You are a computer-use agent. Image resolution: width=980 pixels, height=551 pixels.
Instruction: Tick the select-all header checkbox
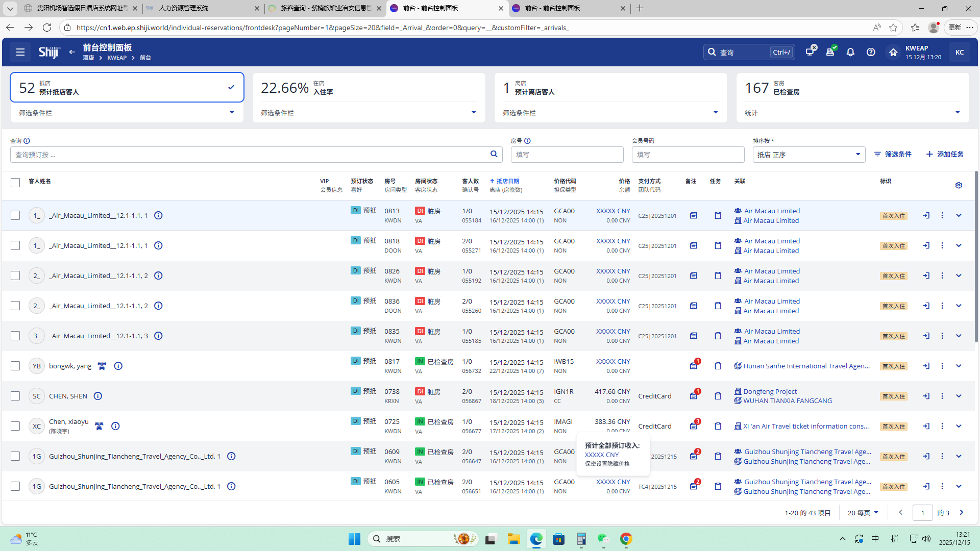[x=15, y=183]
